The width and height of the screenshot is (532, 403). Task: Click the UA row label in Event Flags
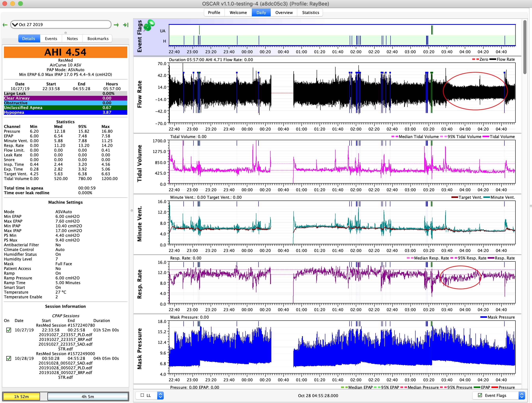163,31
